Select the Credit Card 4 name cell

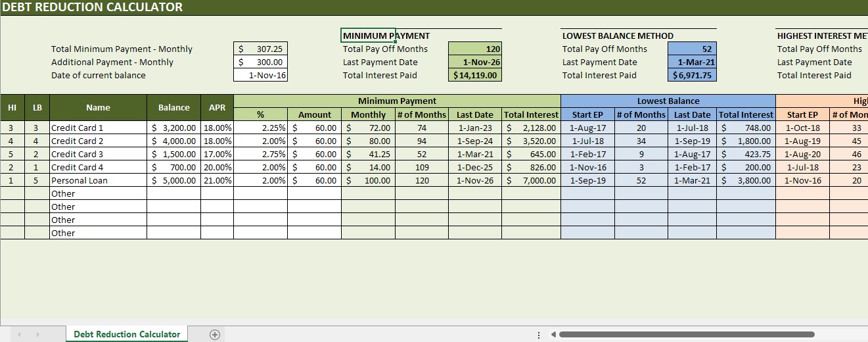[98, 167]
